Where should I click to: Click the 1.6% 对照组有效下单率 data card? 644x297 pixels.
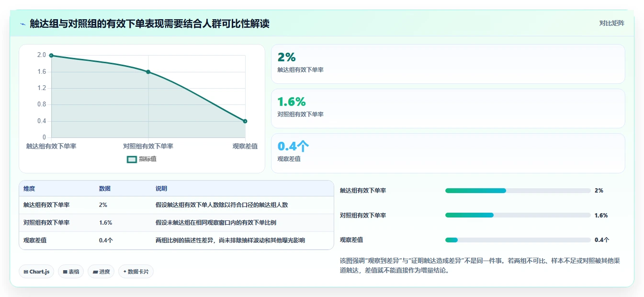pyautogui.click(x=448, y=109)
